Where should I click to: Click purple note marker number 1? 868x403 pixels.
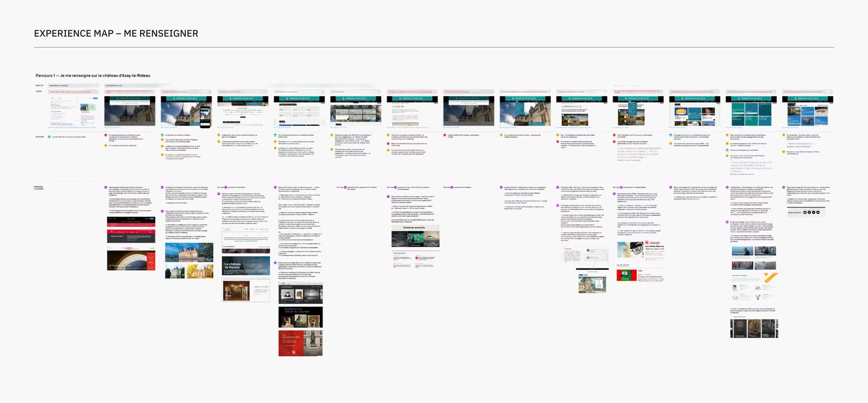[x=106, y=187]
